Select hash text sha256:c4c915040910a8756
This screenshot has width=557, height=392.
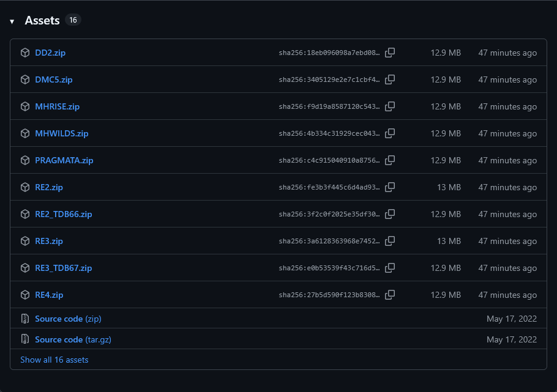click(x=329, y=160)
